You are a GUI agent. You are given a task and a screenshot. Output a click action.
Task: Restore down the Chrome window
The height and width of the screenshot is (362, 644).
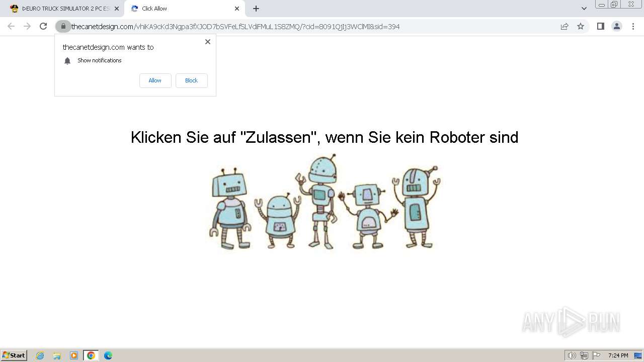pos(614,5)
